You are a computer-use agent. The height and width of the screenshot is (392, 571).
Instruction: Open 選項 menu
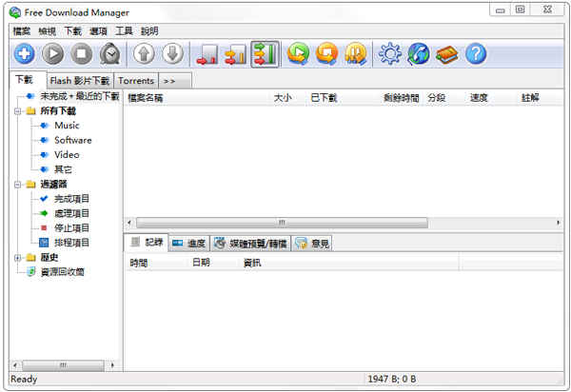click(98, 31)
